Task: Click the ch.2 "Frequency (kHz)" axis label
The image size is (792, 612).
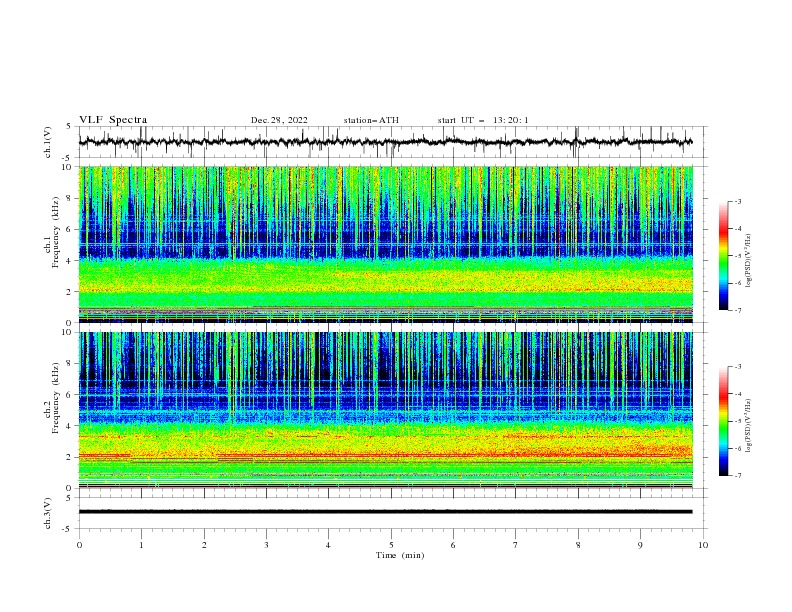Action: (56, 398)
